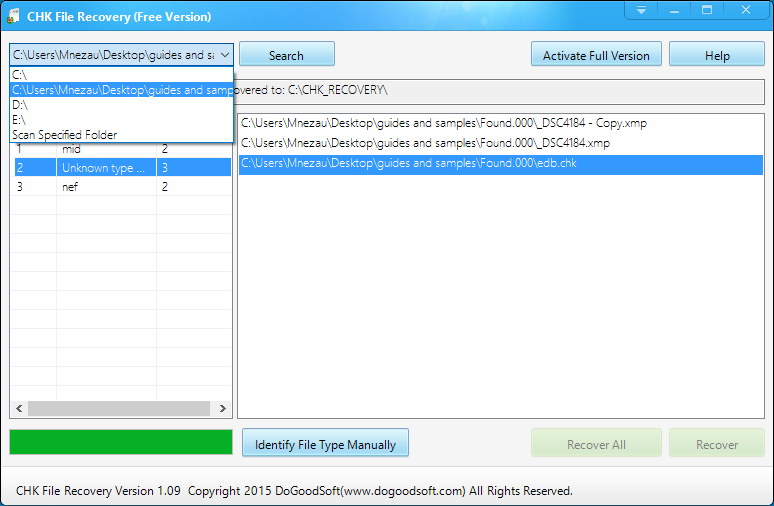Open the title bar dropdown arrow menu

click(641, 10)
